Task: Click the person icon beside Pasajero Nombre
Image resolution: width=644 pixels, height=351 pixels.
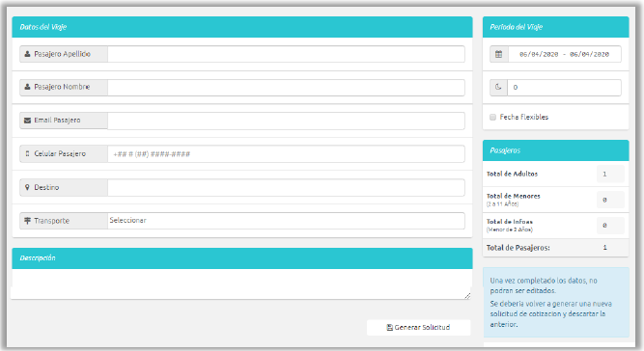Action: pos(28,87)
